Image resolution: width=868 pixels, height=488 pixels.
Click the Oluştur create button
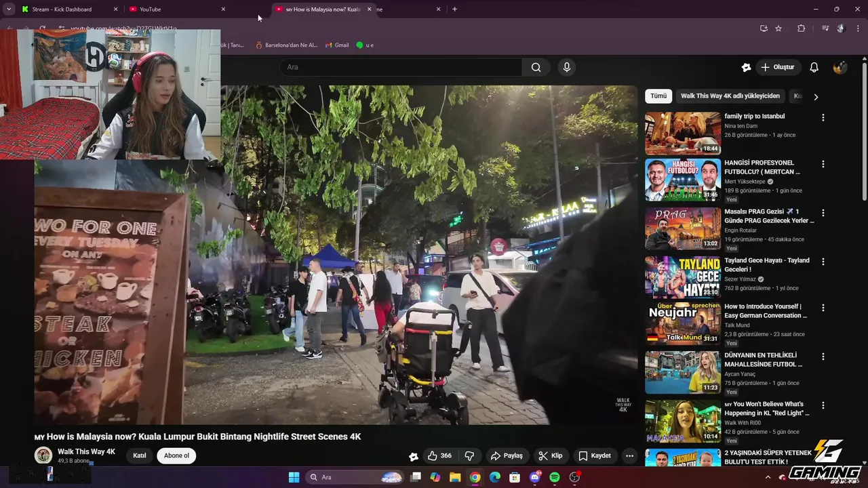(x=777, y=67)
